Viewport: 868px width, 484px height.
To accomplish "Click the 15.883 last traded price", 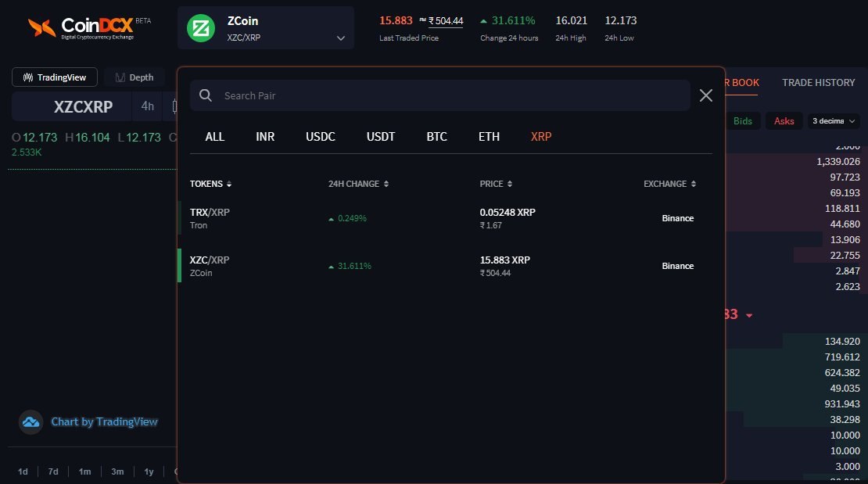I will click(x=396, y=20).
